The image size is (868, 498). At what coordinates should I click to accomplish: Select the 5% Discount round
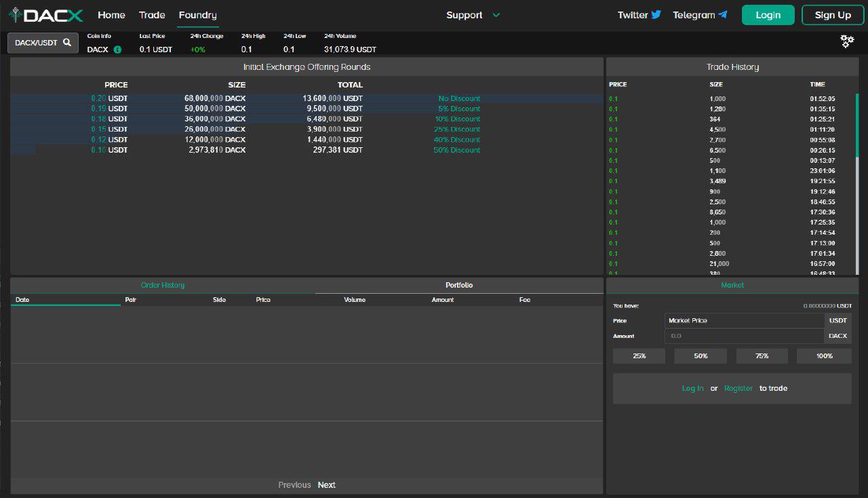(307, 109)
